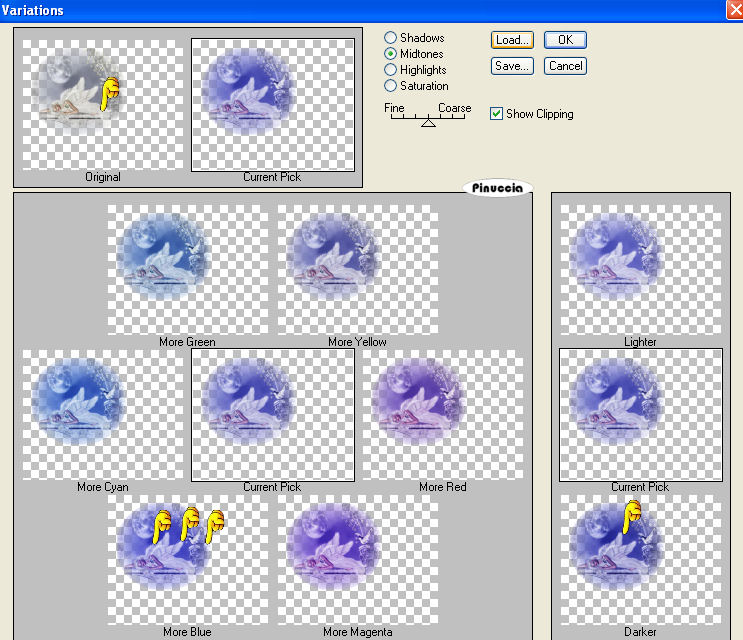Click the Fine/Coarse slider triangle handle

click(x=428, y=123)
